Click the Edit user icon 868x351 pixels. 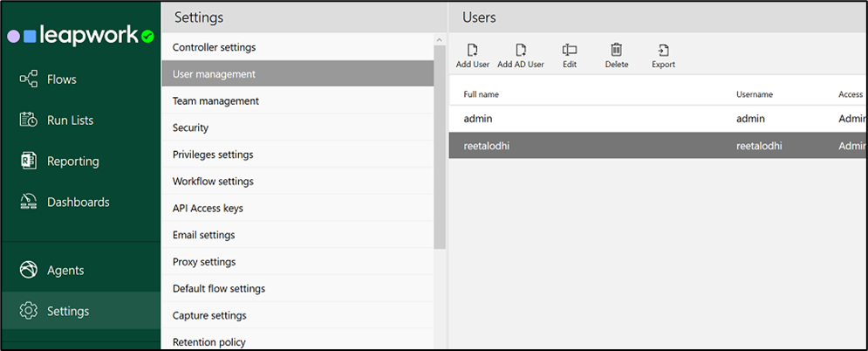tap(570, 51)
